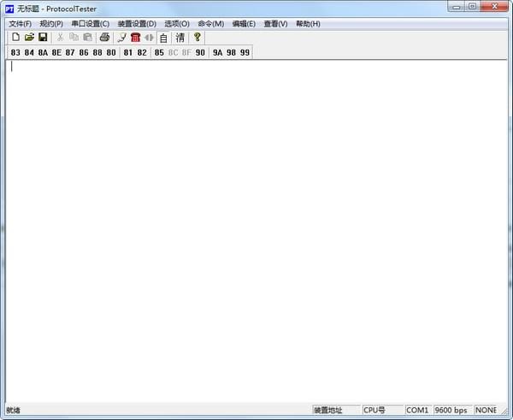Screen dimensions: 513x420
Task: Open the 规约(P) menu
Action: tap(51, 24)
